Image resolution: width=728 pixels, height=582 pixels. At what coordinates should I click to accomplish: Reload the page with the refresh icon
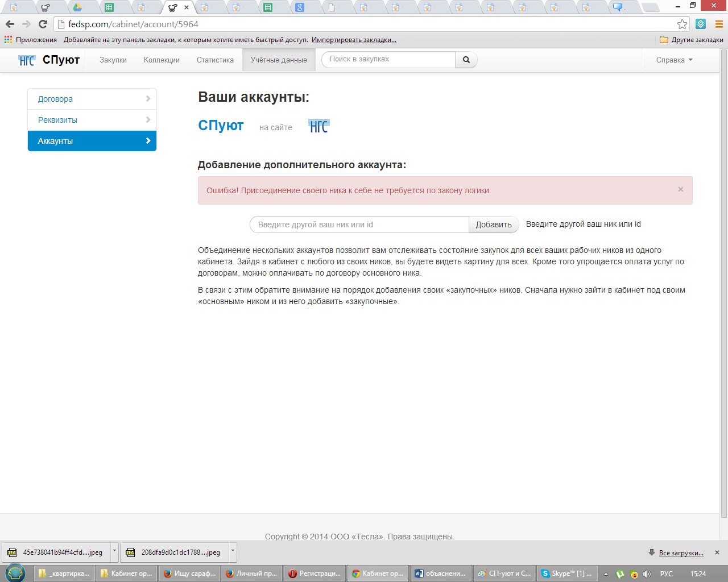click(x=43, y=24)
